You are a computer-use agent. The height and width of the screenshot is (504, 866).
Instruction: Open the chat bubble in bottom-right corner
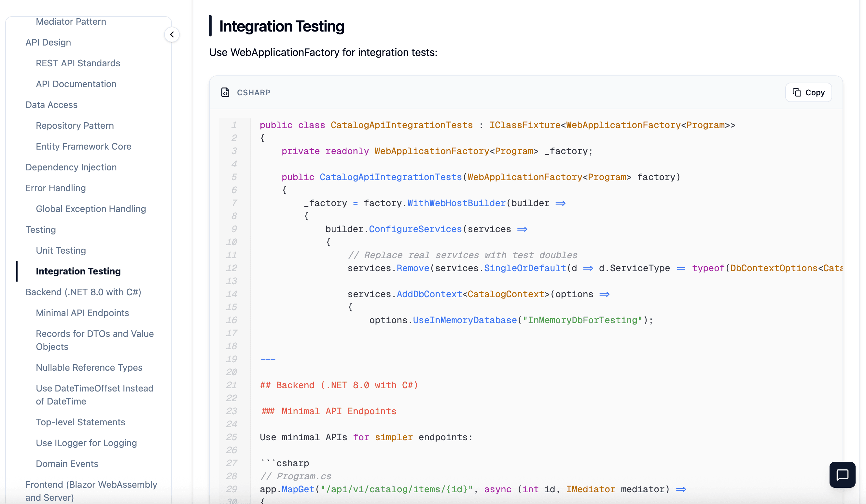pos(842,474)
